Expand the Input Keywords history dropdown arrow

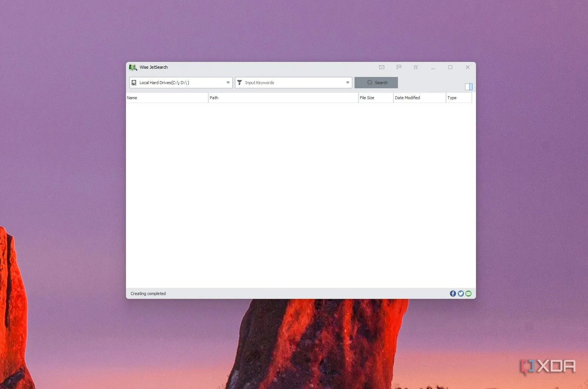[x=347, y=83]
